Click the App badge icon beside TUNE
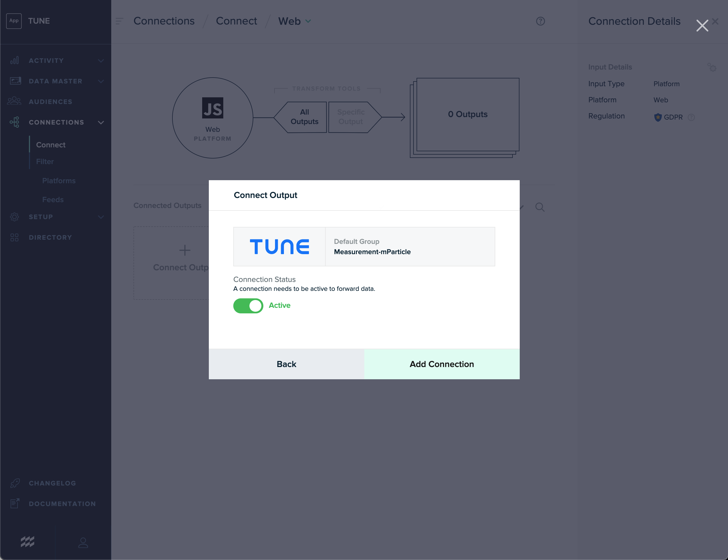 point(14,21)
